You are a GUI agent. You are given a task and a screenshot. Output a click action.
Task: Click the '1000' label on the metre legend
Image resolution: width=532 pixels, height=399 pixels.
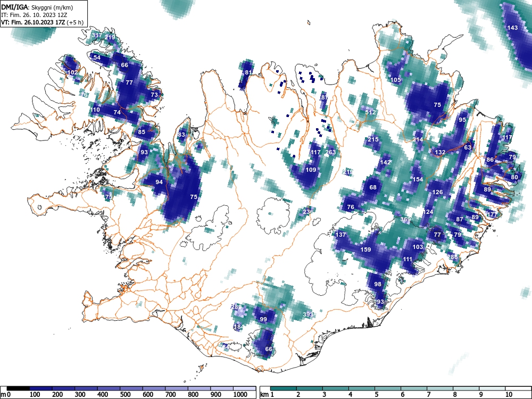click(240, 395)
